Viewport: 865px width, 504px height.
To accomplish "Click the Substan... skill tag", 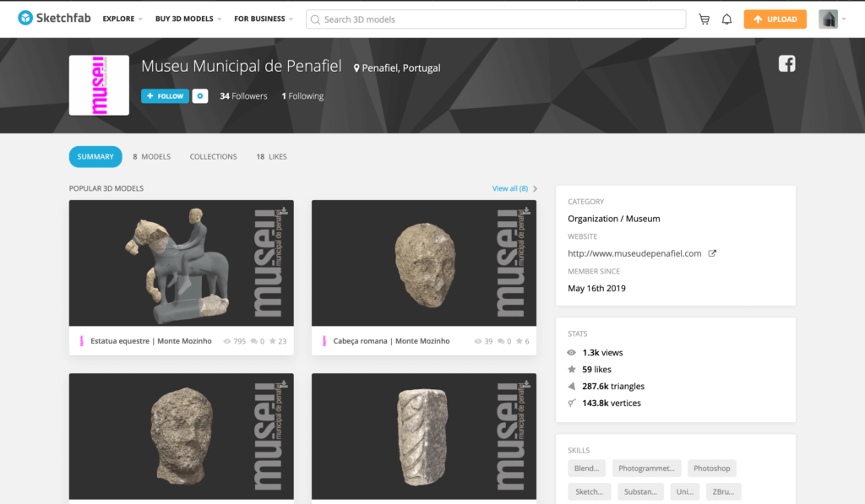I will 640,491.
